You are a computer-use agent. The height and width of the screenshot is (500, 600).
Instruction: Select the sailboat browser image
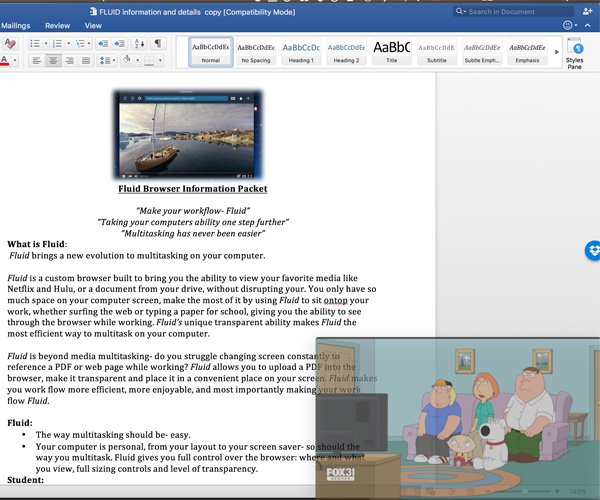188,135
